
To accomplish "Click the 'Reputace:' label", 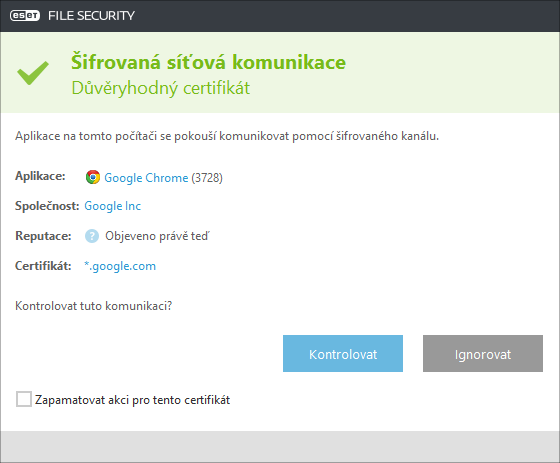I will [43, 236].
